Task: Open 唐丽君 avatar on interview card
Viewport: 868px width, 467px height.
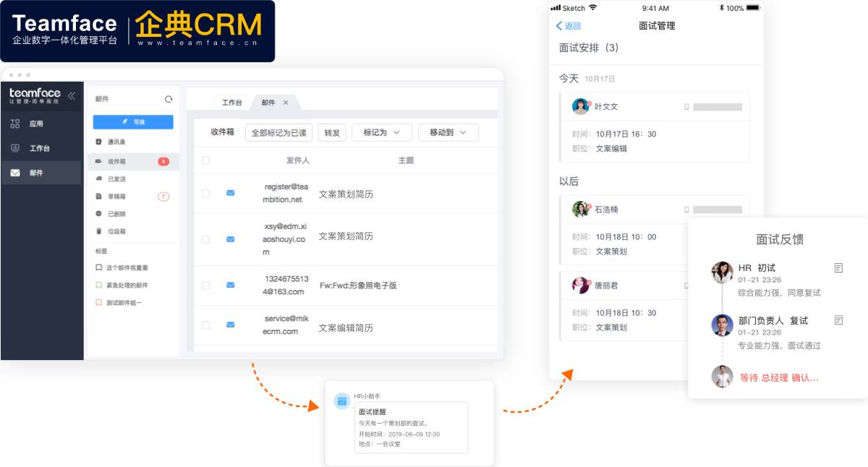Action: [580, 285]
